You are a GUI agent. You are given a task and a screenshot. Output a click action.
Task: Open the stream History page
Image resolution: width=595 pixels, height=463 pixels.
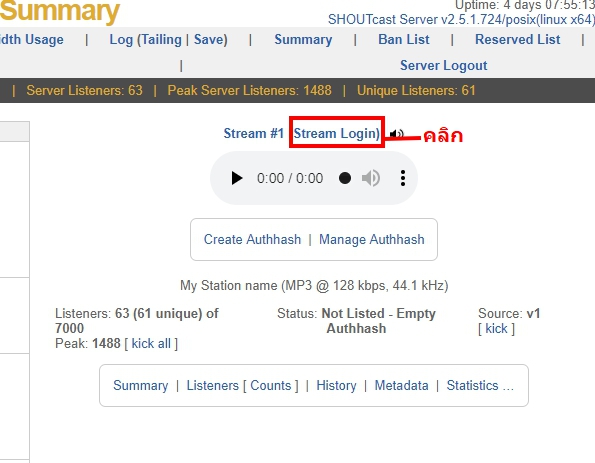[336, 385]
